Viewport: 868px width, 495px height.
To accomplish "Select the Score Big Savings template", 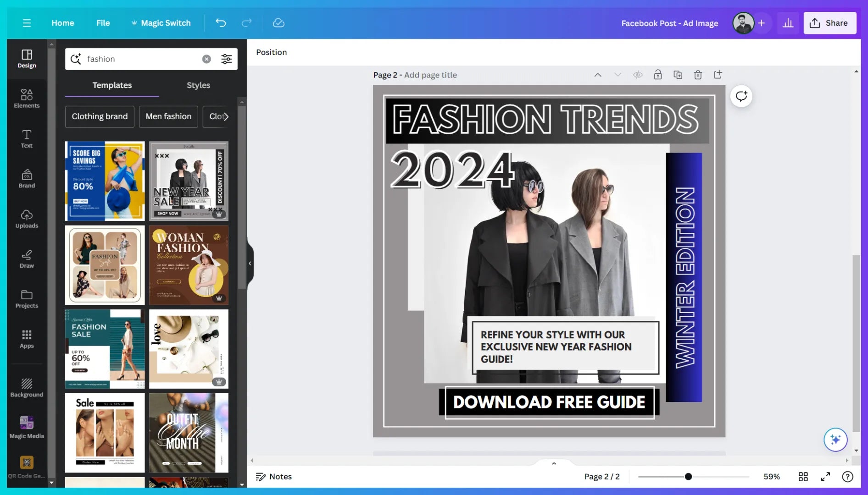I will (x=105, y=181).
